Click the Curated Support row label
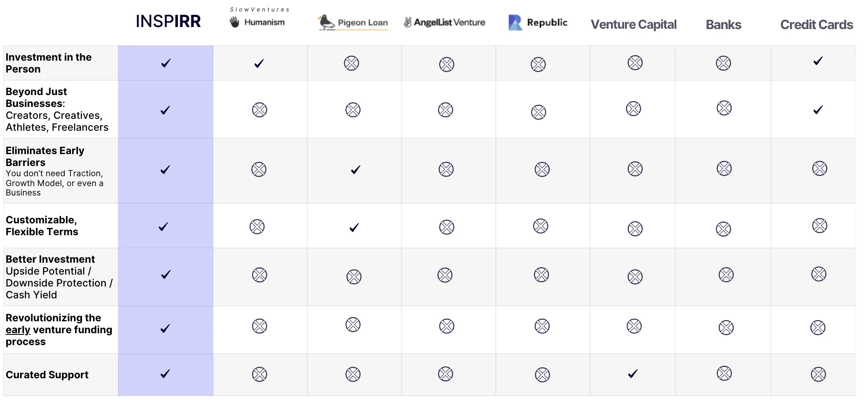This screenshot has width=868, height=400. pyautogui.click(x=47, y=375)
